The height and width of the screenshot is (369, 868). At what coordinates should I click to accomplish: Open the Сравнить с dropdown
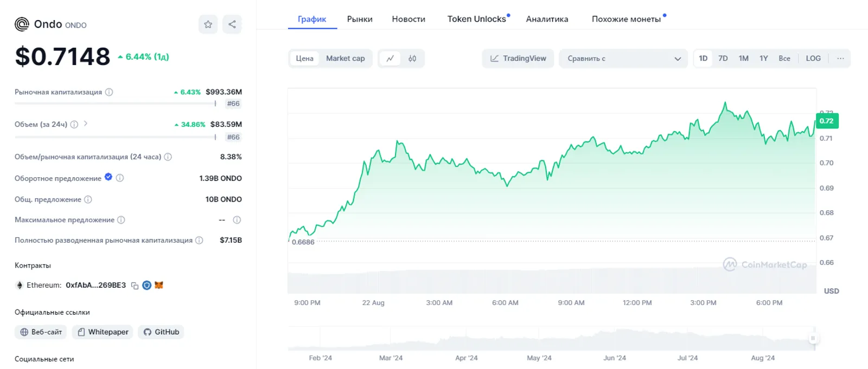[x=623, y=59]
